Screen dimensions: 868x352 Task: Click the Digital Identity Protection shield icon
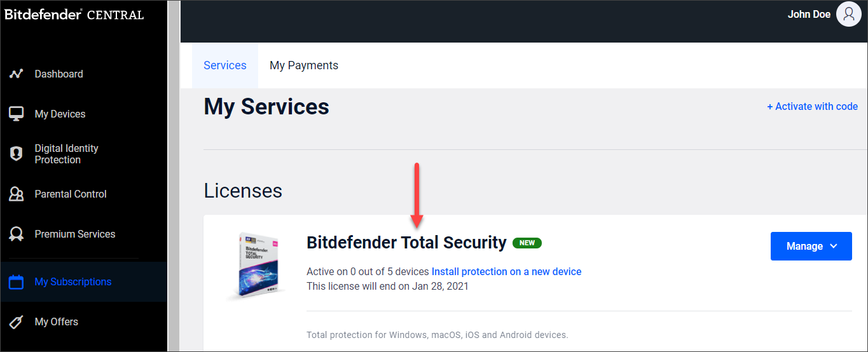pyautogui.click(x=17, y=154)
